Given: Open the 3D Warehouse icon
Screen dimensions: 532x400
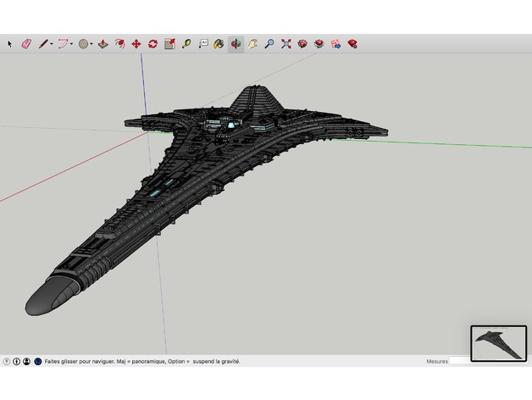Looking at the screenshot, I should coord(302,44).
